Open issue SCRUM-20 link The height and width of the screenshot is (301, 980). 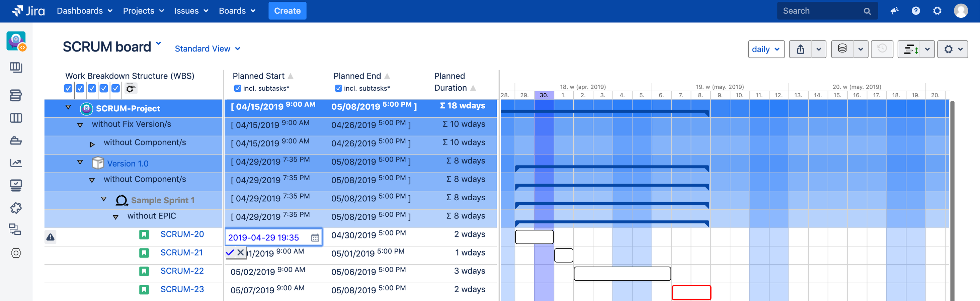click(x=182, y=234)
